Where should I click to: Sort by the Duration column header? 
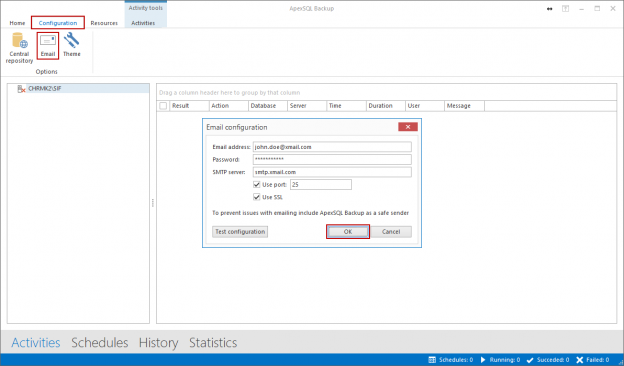(386, 106)
